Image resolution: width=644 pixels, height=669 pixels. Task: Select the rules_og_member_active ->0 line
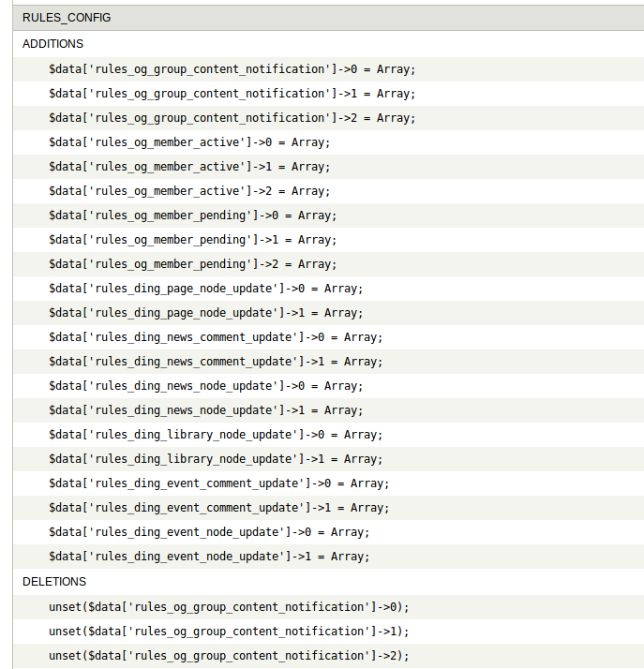point(189,142)
